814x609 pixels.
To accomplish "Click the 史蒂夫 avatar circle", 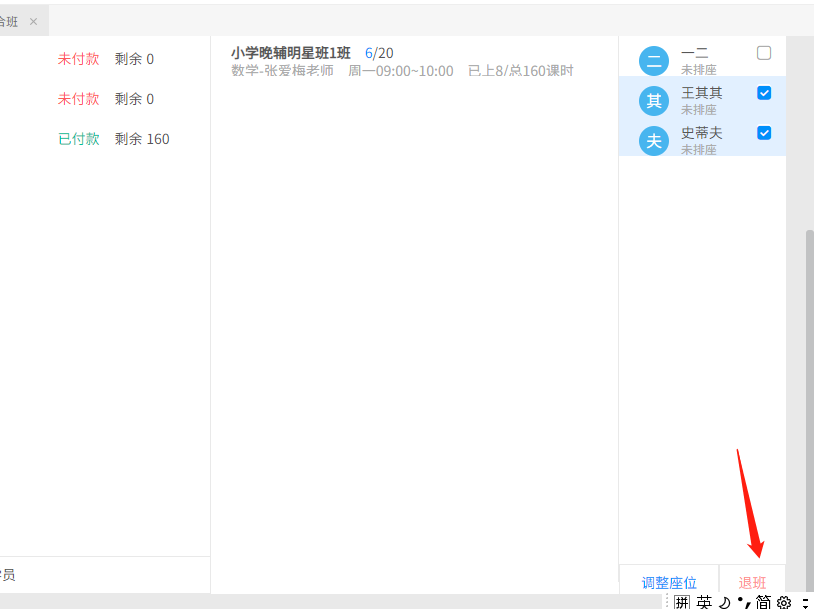I will pos(653,140).
